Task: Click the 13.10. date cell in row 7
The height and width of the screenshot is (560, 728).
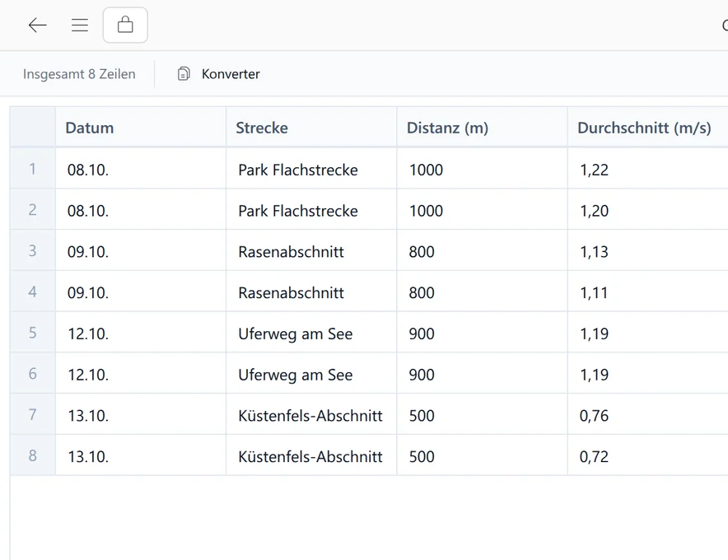Action: click(x=141, y=414)
